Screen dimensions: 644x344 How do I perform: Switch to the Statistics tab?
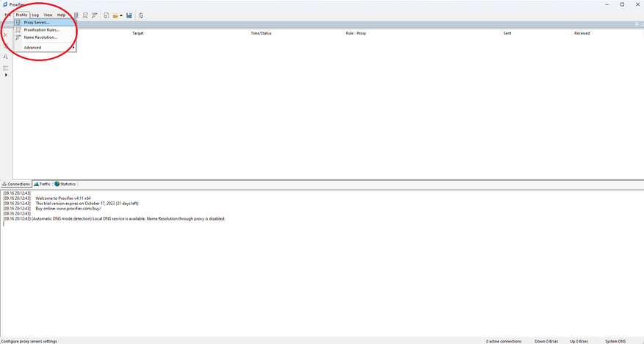click(65, 184)
